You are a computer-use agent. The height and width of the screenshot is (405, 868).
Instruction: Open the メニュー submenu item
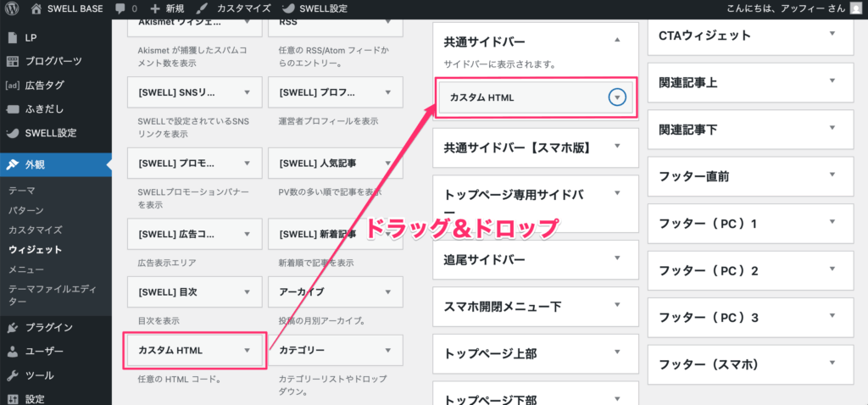pyautogui.click(x=26, y=269)
